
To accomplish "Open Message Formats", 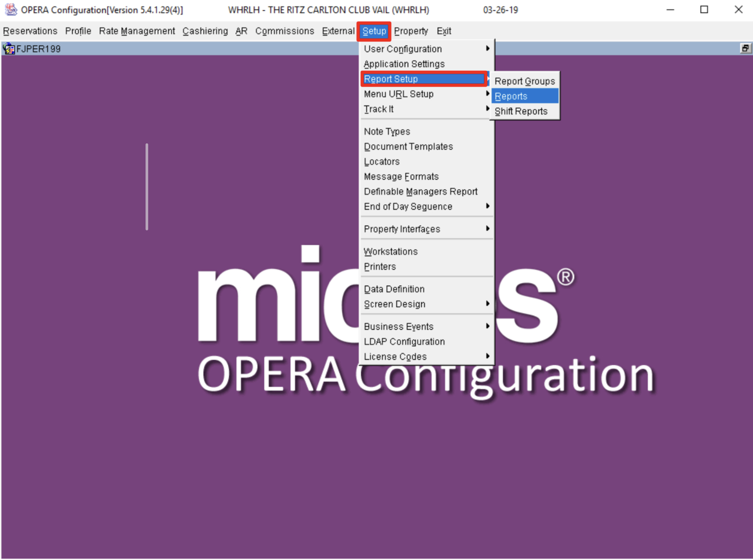I will (427, 177).
